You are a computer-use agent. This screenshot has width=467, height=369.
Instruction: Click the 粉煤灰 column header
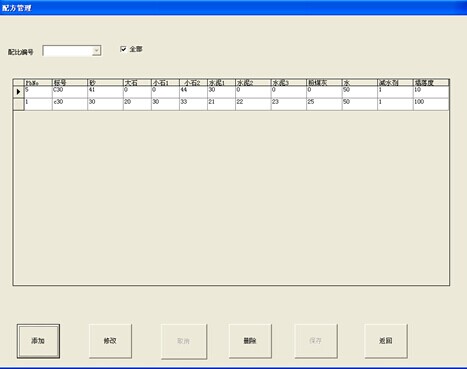[x=324, y=83]
